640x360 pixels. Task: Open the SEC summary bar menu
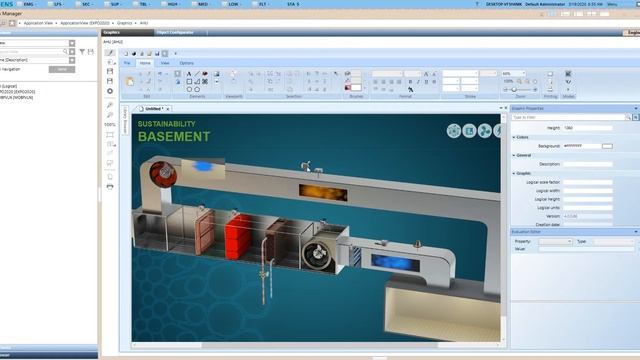coord(86,4)
